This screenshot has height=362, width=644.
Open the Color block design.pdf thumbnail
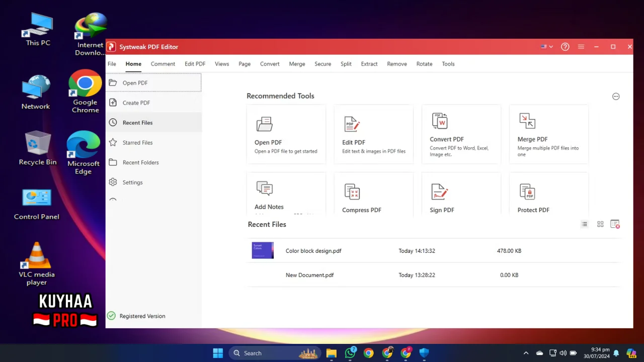point(263,250)
